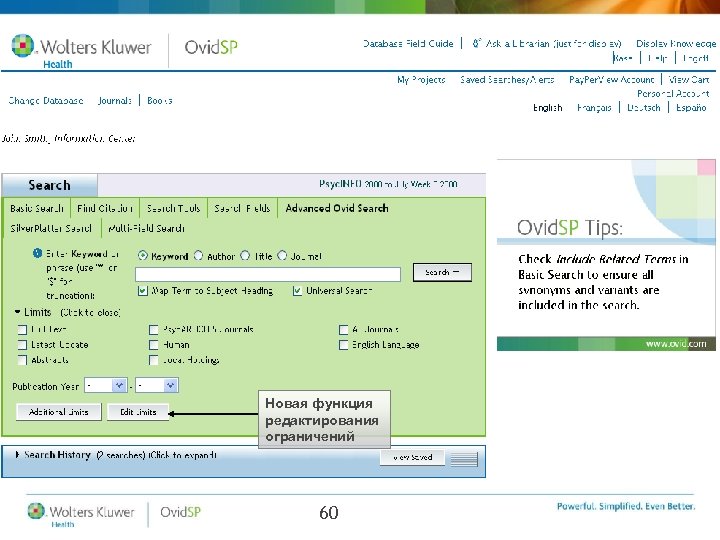Click Change Database link
Screen dimensions: 720x540
(x=46, y=101)
